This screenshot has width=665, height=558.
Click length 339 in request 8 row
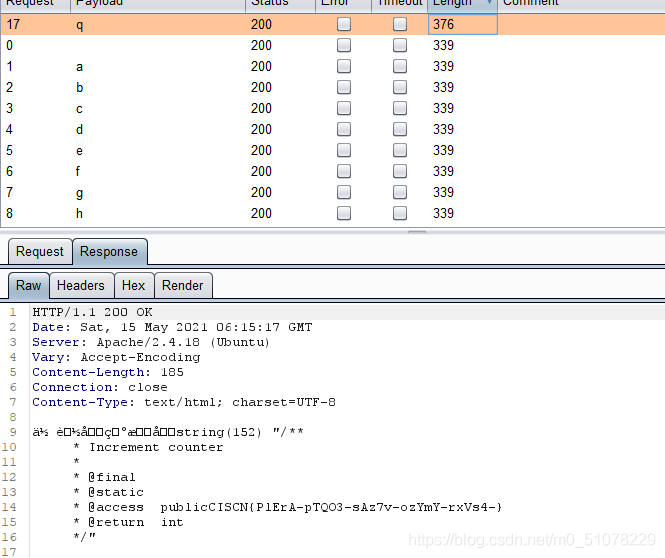coord(443,213)
